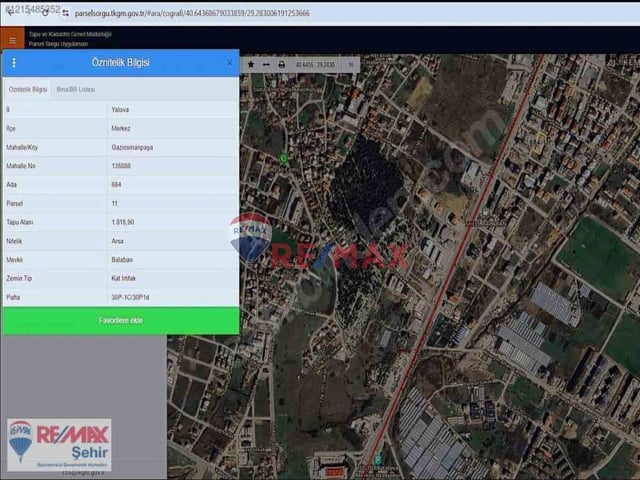The image size is (640, 480).
Task: Open the three-dot panel options menu
Action: (x=14, y=62)
